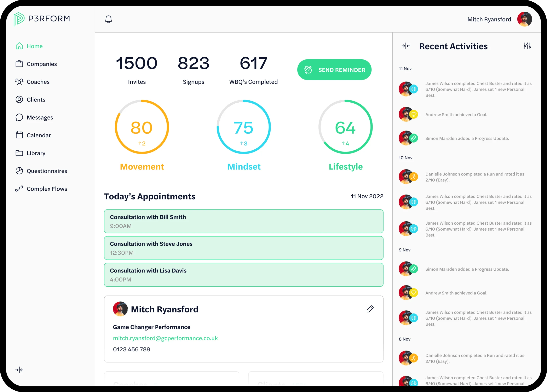Select the Consultation with Bill Smith appointment

[x=243, y=221]
